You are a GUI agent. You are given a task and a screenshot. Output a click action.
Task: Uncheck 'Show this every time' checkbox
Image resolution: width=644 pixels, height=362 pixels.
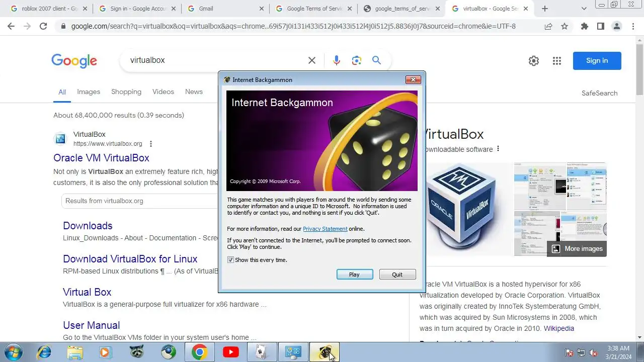(x=230, y=260)
